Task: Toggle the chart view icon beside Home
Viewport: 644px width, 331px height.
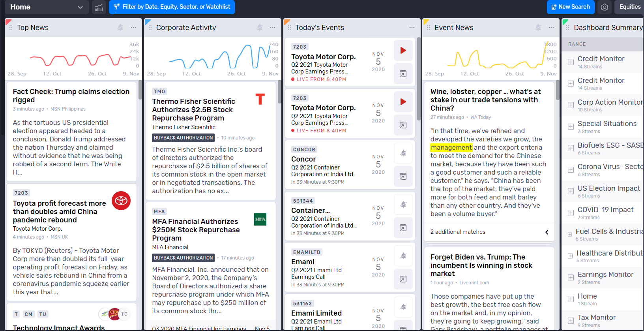Action: tap(99, 7)
